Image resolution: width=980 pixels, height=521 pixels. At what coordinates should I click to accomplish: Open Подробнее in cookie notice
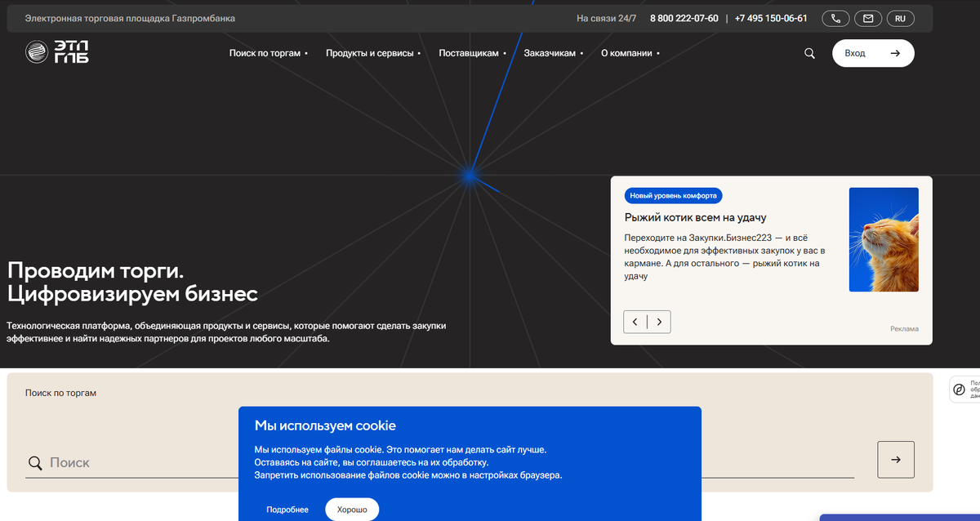click(287, 510)
